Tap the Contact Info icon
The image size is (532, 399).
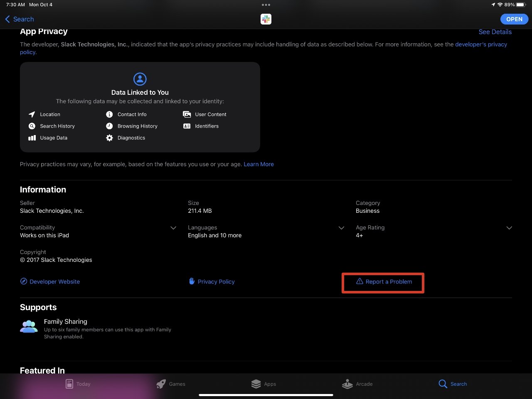(x=109, y=114)
